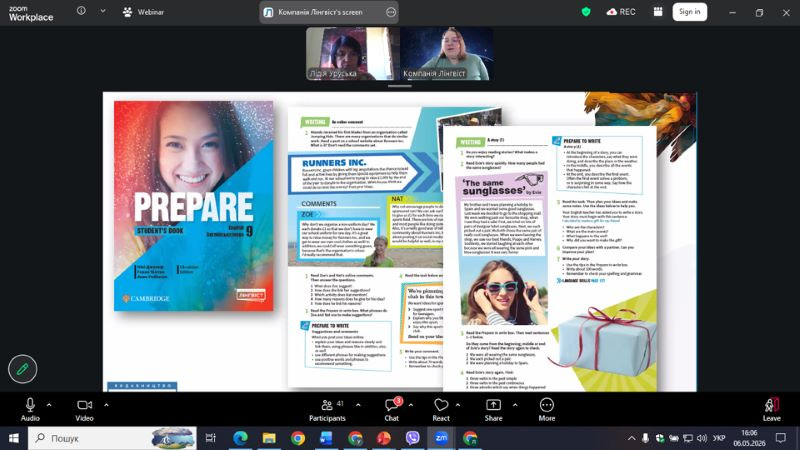800x450 pixels.
Task: Expand the React options arrow
Action: [x=458, y=405]
